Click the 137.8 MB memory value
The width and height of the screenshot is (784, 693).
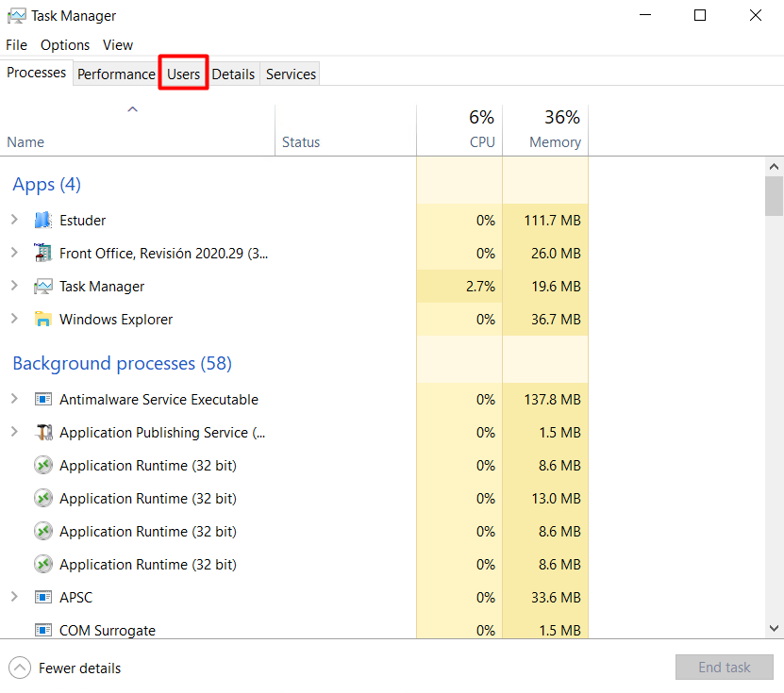click(x=553, y=399)
